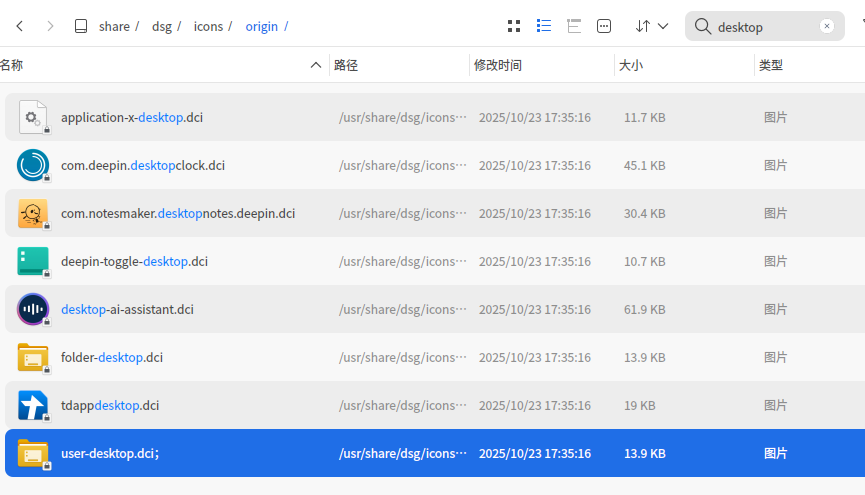865x495 pixels.
Task: Select desktop-ai-assistant.dci icon
Action: coord(33,309)
